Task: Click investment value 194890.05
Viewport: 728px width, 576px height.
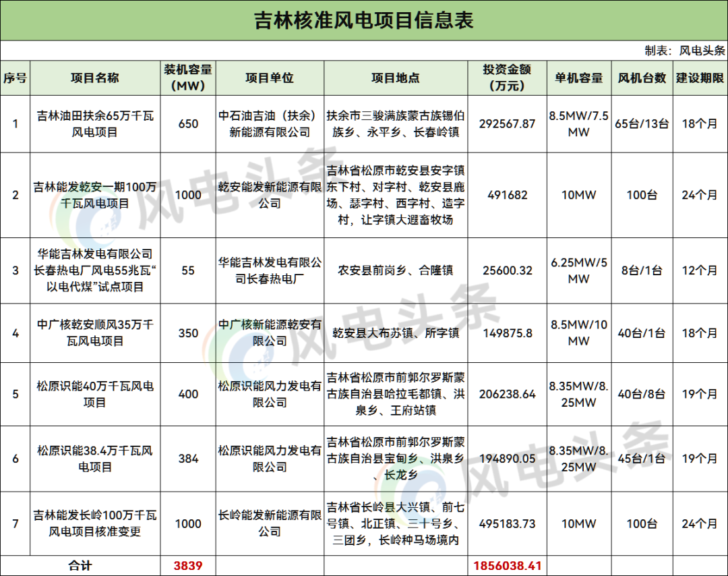Action: pos(507,459)
